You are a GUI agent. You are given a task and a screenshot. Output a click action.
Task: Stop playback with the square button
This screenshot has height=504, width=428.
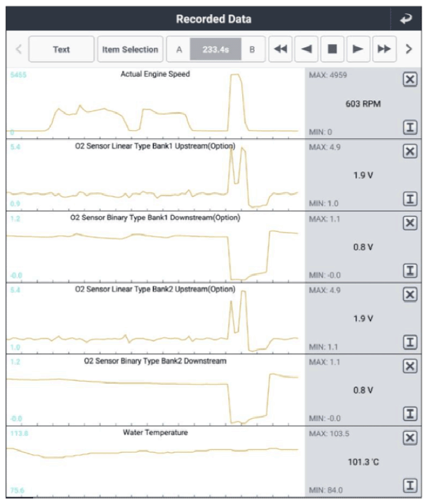pos(332,49)
